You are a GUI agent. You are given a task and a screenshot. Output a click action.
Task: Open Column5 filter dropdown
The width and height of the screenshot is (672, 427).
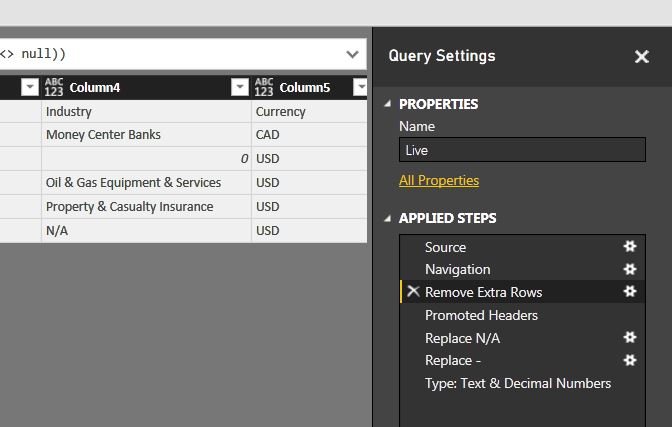[x=361, y=88]
